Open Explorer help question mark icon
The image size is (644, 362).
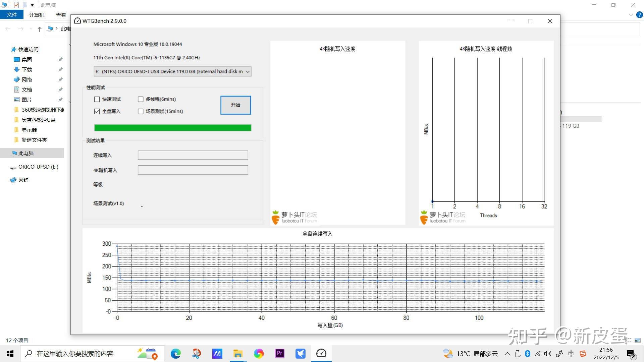click(639, 15)
